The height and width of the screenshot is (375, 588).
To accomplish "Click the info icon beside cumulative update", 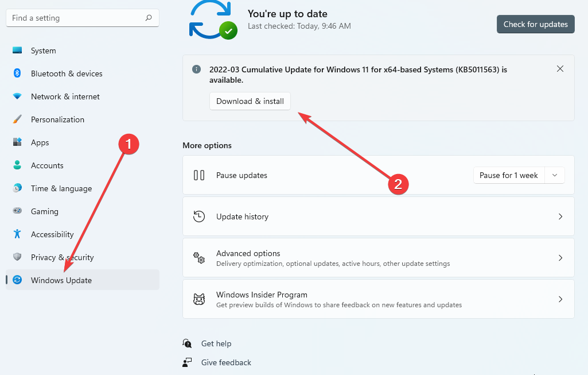I will click(x=196, y=69).
